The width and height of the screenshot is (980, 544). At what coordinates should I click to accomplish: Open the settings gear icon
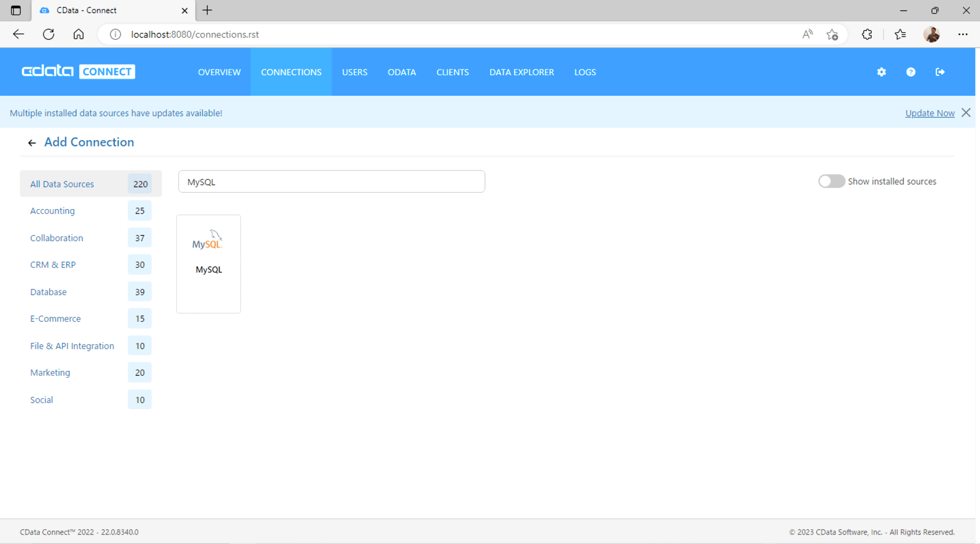click(x=881, y=72)
